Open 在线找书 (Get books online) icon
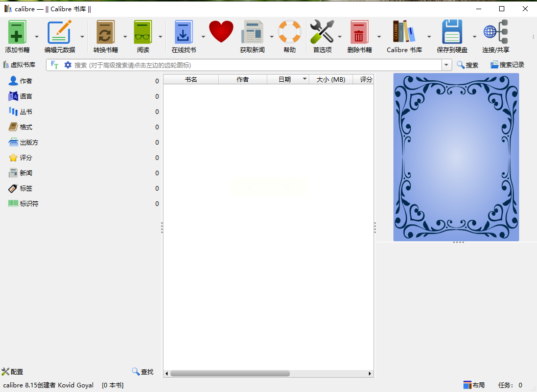537x392 pixels. point(183,32)
